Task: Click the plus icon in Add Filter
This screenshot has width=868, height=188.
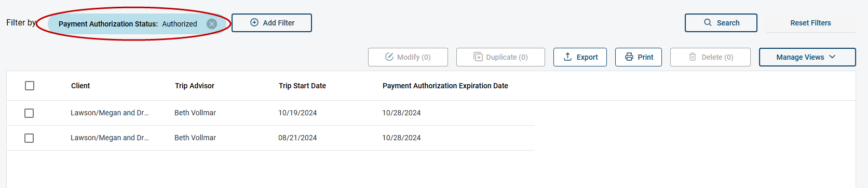Action: click(254, 23)
